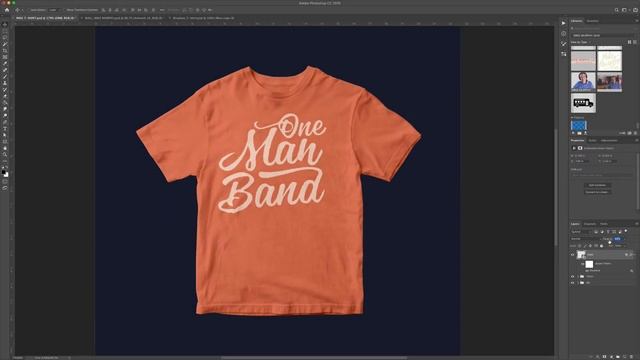This screenshot has height=360, width=640.
Task: Select the Quick Selection wand tool
Action: point(5,44)
